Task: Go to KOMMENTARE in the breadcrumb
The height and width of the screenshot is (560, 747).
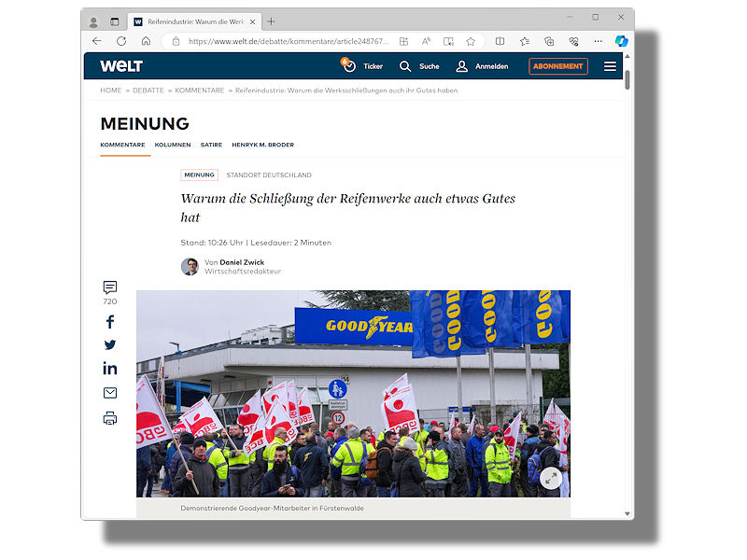Action: click(199, 90)
